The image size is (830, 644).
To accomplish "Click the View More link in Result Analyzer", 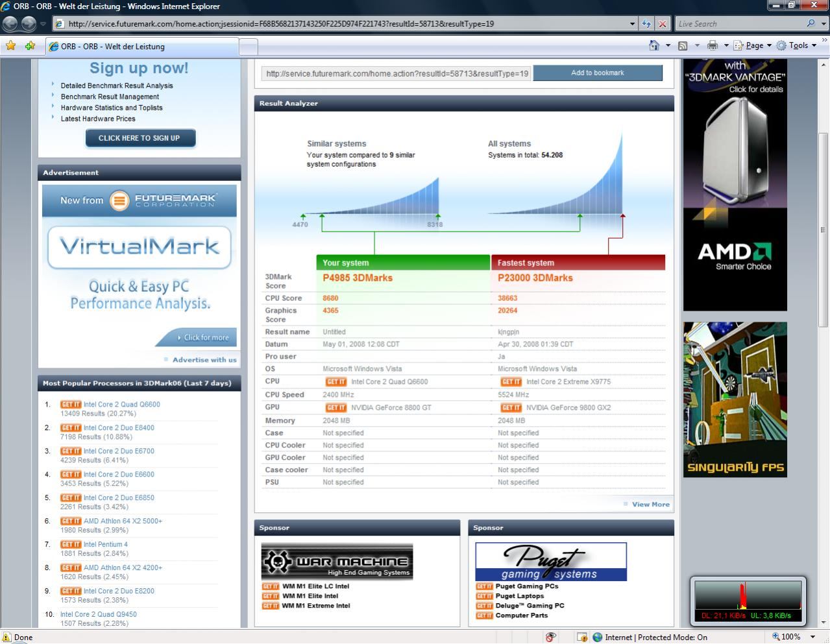I will (650, 505).
